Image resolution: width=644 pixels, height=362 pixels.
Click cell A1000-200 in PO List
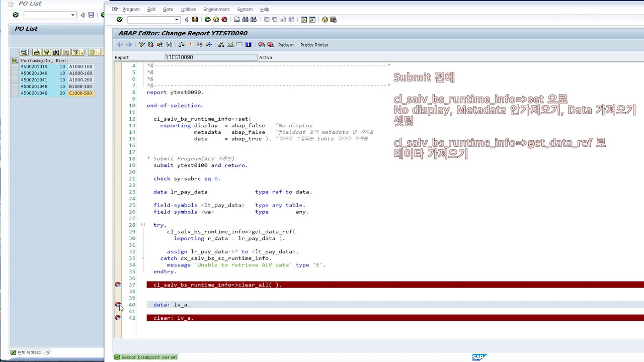[x=80, y=80]
